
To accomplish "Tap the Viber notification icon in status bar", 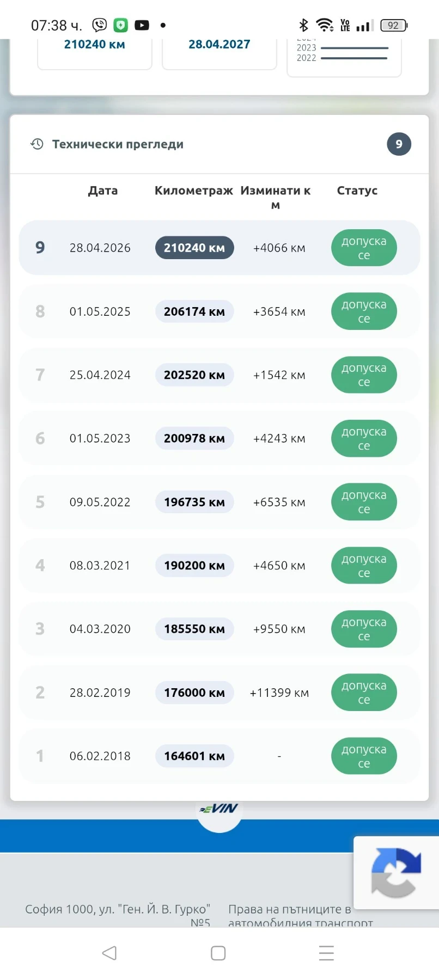I will (x=100, y=25).
